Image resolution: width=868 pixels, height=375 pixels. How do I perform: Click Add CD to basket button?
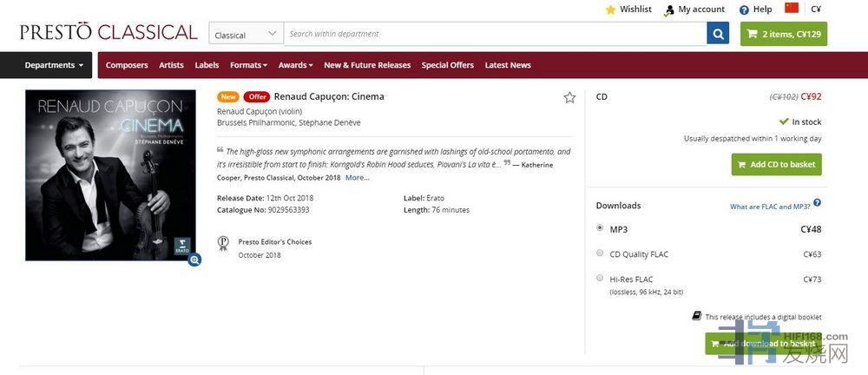coord(776,164)
